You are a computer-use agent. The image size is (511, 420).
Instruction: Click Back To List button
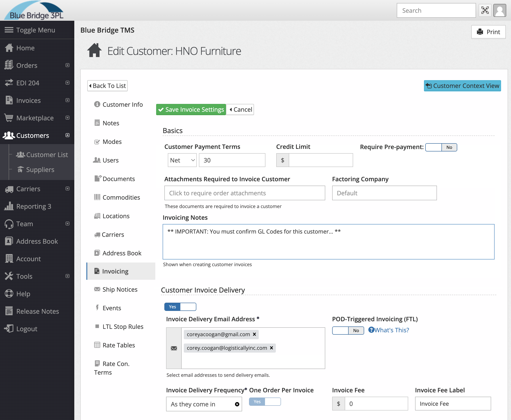107,86
